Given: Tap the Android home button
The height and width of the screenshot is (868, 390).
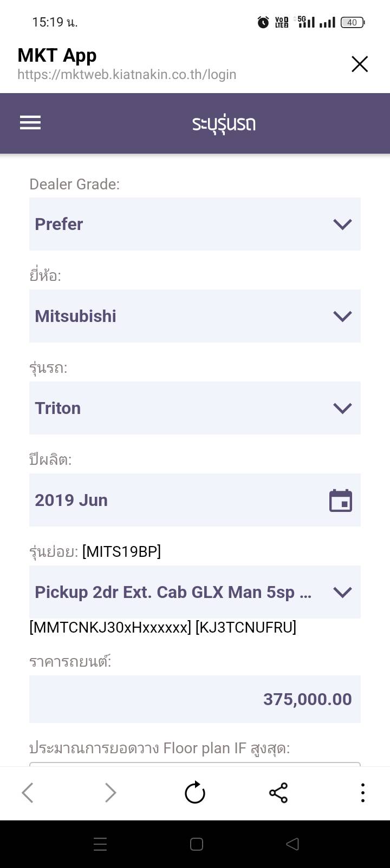Looking at the screenshot, I should 197,844.
